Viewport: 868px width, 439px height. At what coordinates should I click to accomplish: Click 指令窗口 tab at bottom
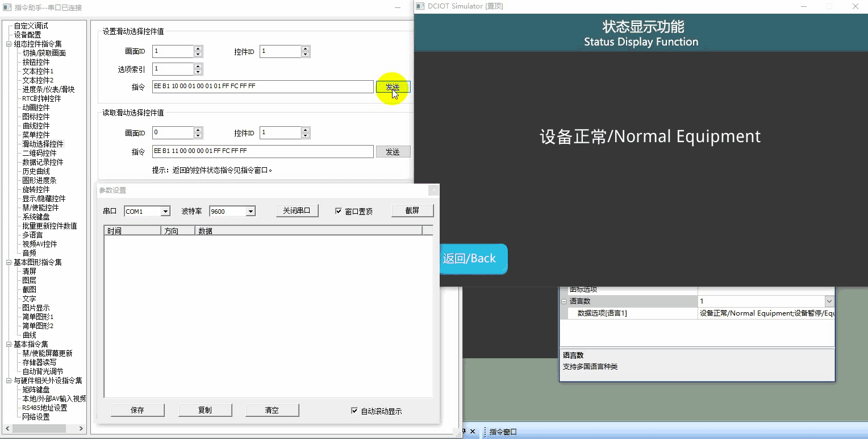point(503,432)
